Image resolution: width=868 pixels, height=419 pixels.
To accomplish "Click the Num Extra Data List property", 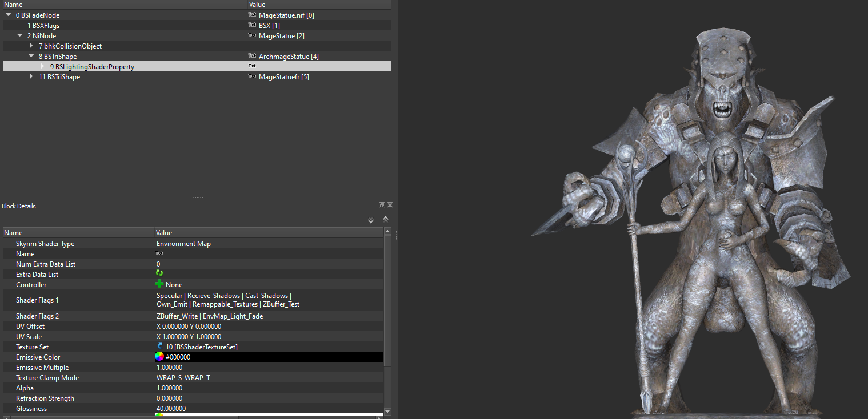I will coord(46,264).
